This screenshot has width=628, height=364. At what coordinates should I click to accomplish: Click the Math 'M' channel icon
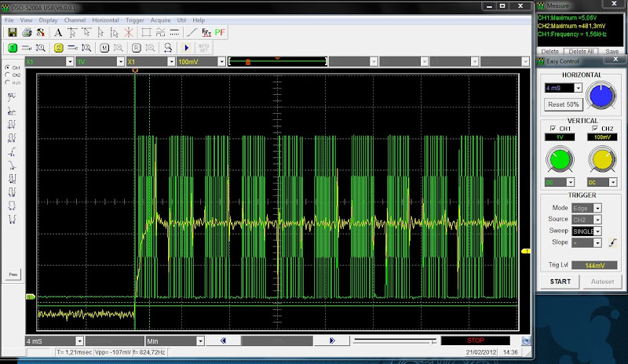pyautogui.click(x=104, y=48)
